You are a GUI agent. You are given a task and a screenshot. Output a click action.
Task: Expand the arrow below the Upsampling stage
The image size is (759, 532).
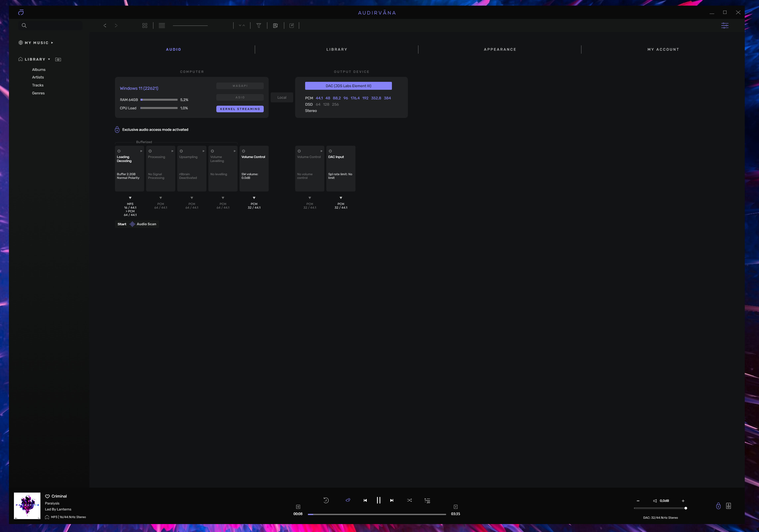192,198
